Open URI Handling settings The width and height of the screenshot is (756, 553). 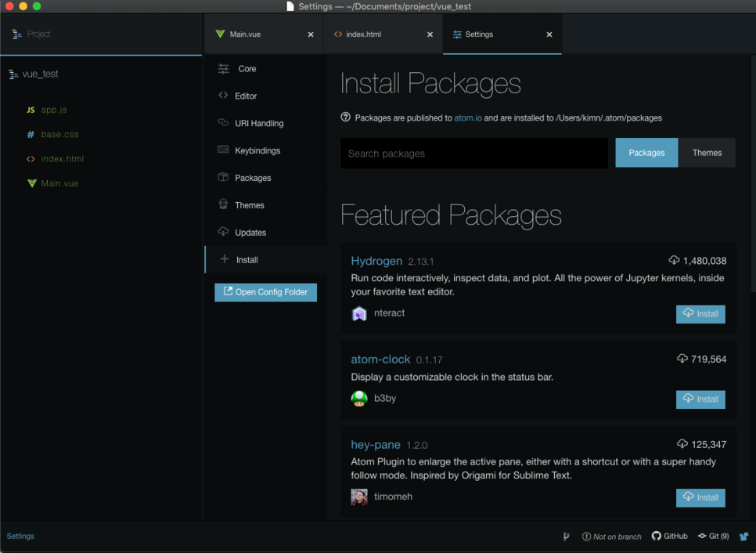266,123
